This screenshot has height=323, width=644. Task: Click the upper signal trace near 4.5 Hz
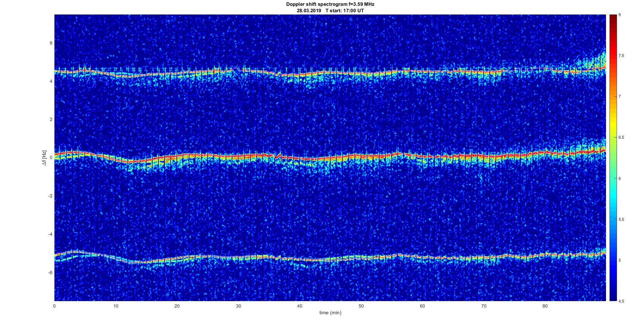[330, 73]
